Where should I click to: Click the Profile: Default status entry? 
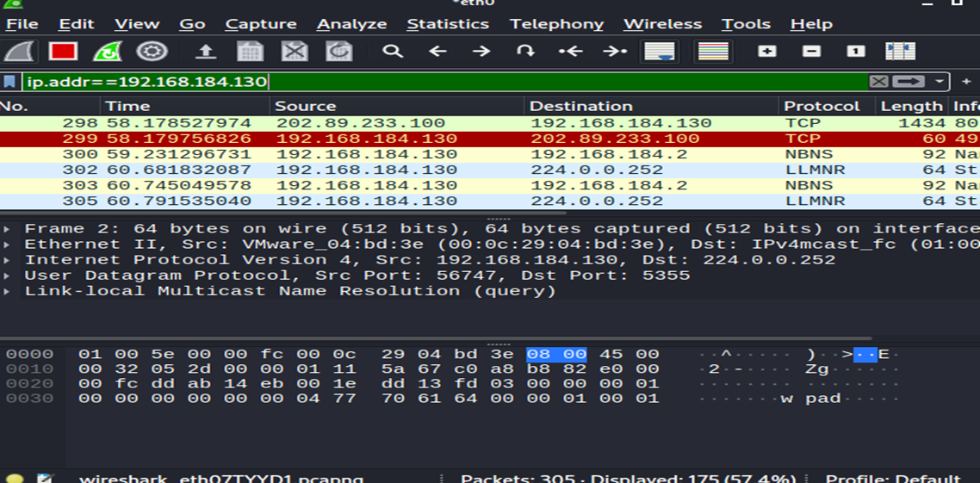click(x=893, y=480)
